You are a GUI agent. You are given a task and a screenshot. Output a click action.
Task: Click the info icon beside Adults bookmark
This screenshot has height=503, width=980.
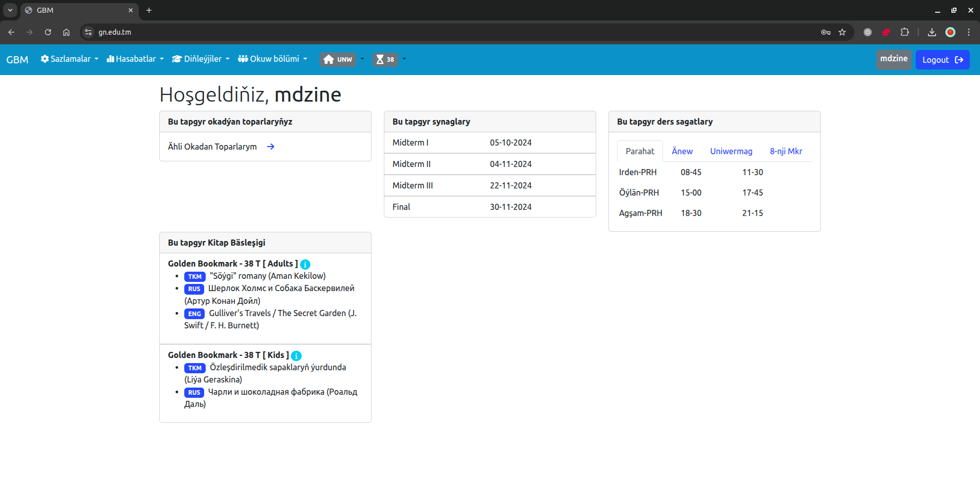(x=305, y=264)
